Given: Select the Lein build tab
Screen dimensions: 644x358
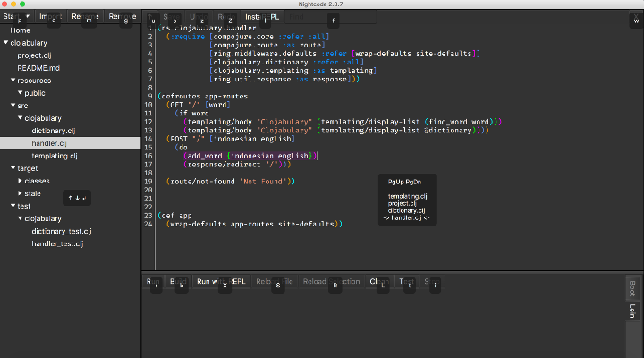Looking at the screenshot, I should coord(632,311).
